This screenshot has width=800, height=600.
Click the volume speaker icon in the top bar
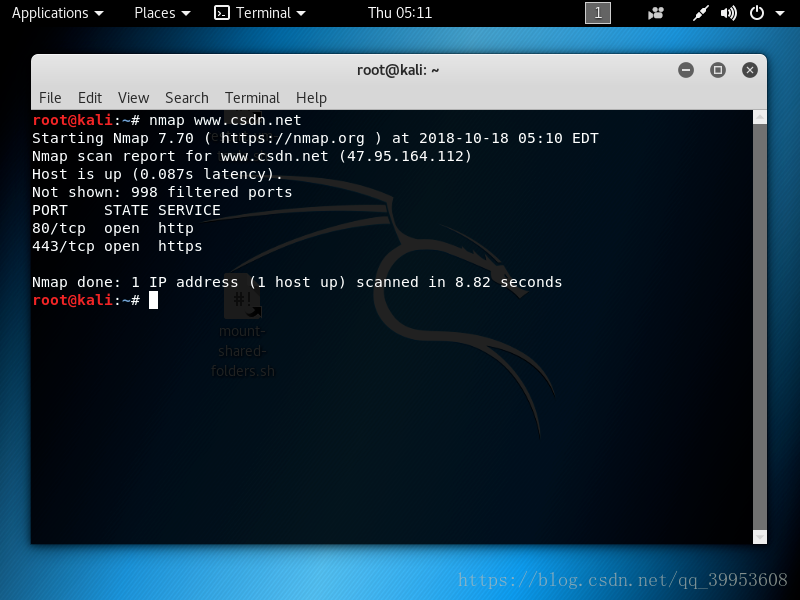728,13
